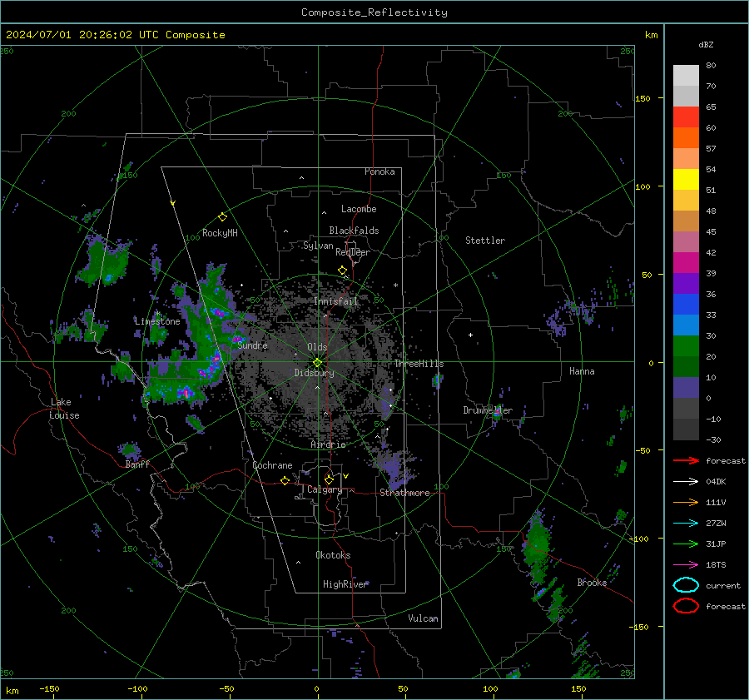The width and height of the screenshot is (749, 700).
Task: Pick the green swatch between 30 and 20 dBZ
Action: click(x=686, y=346)
